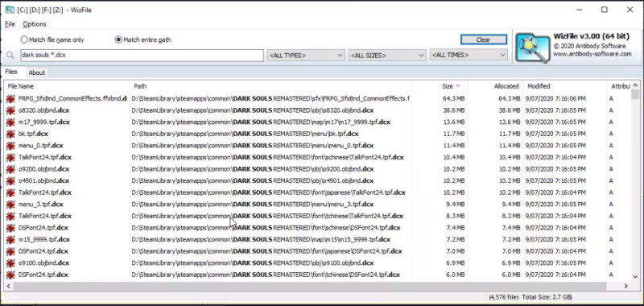Switch to the About tab
Image resolution: width=644 pixels, height=306 pixels.
click(36, 72)
